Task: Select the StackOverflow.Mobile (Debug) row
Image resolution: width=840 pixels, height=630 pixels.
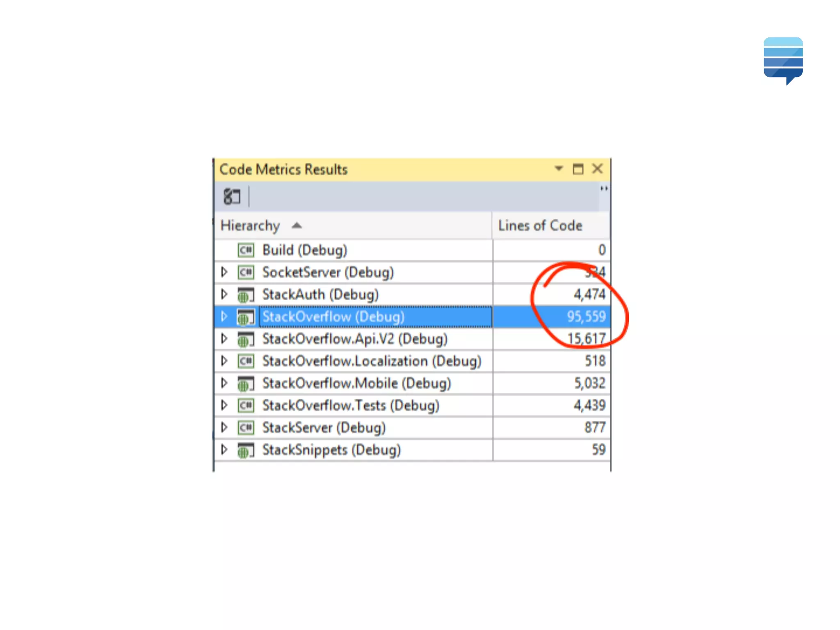Action: (412, 383)
